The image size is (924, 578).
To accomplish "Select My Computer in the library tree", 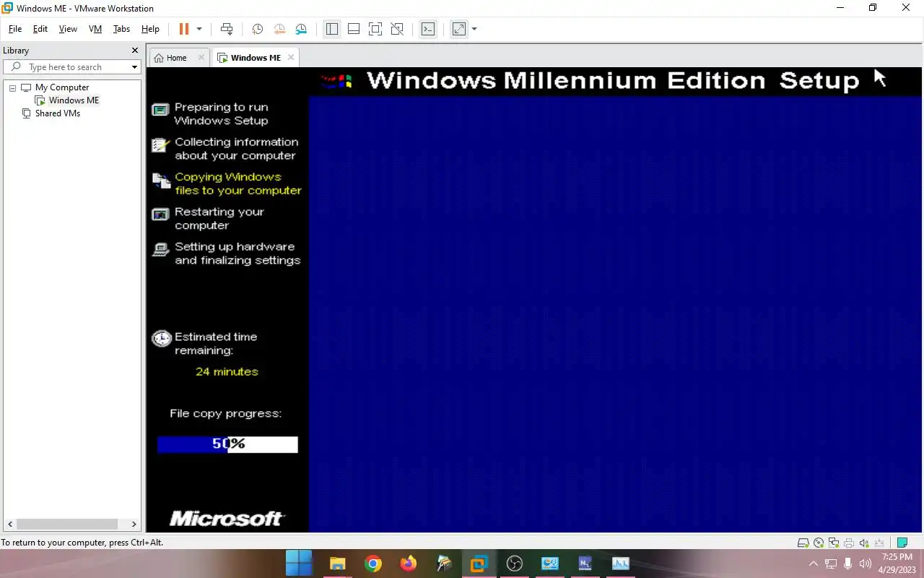I will pyautogui.click(x=62, y=87).
